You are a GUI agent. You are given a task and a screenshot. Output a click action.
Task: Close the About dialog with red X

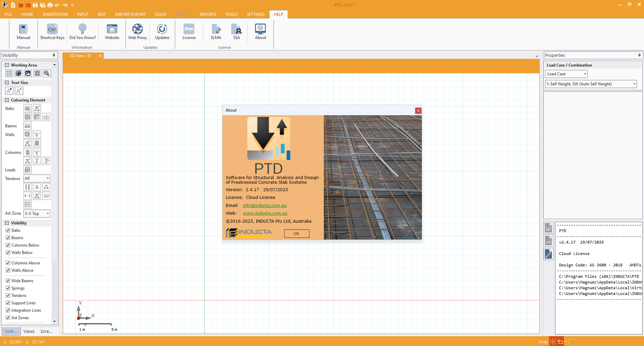coord(418,110)
